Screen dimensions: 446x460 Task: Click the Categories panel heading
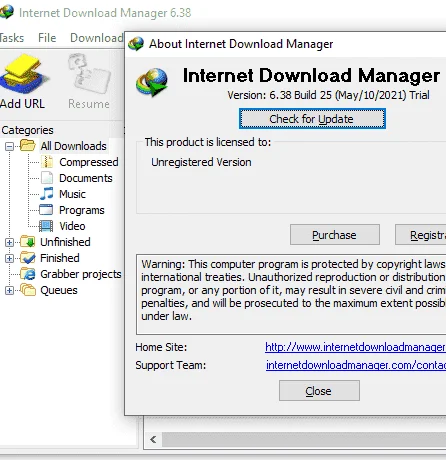pyautogui.click(x=27, y=130)
